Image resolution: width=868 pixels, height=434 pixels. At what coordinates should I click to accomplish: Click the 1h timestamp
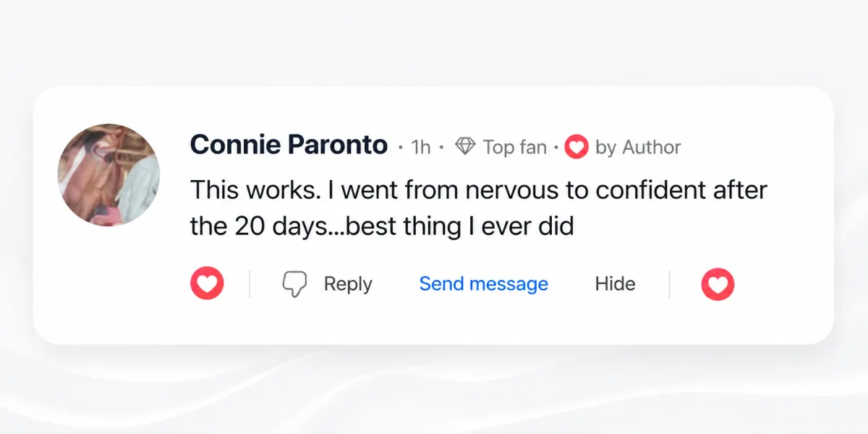click(421, 148)
